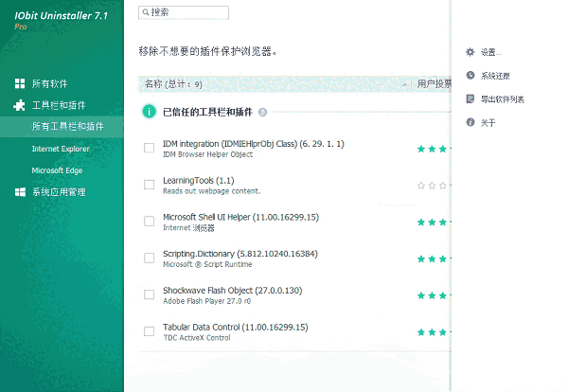Click the gray help icon beside 已信任的工具栏和插件
This screenshot has height=392, width=568.
(x=262, y=112)
